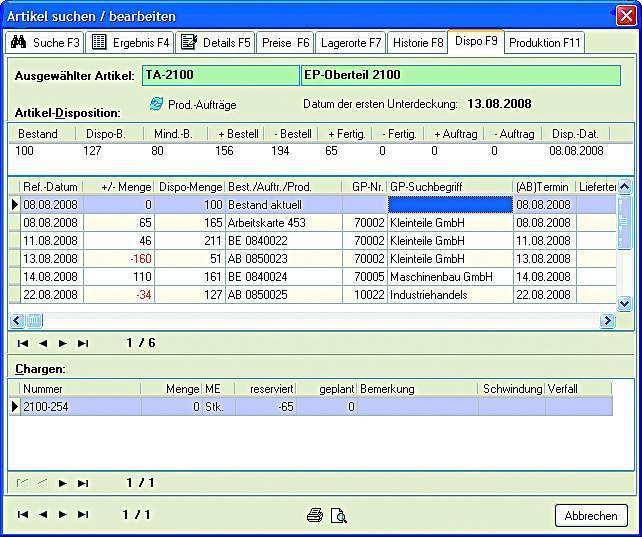Click the empty highlighted GP-Suchbegriff cell

click(450, 204)
